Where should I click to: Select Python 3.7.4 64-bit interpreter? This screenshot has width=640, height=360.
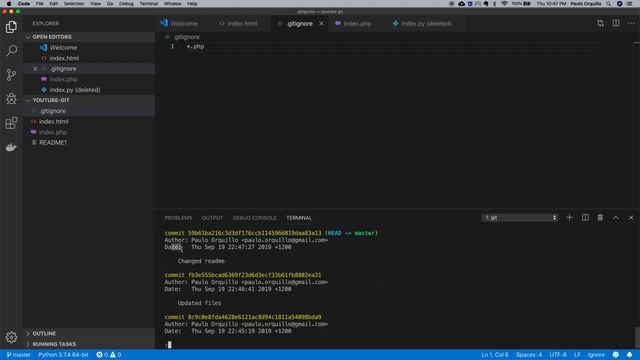click(63, 355)
